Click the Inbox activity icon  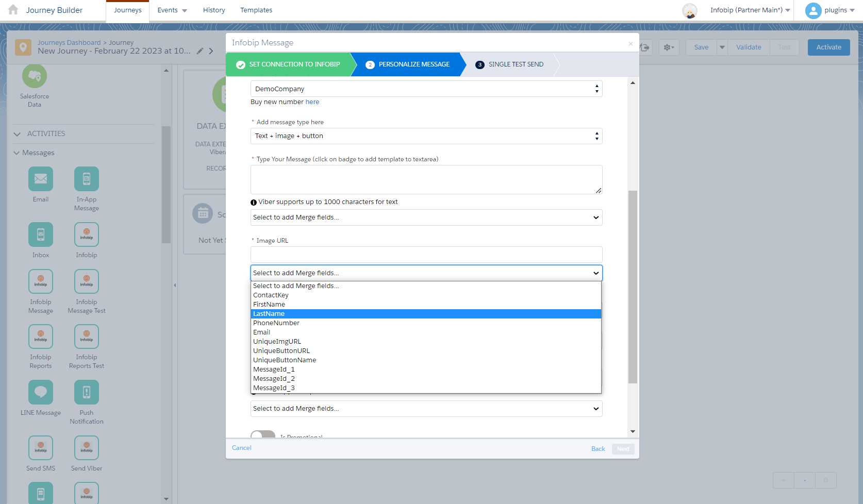point(41,234)
